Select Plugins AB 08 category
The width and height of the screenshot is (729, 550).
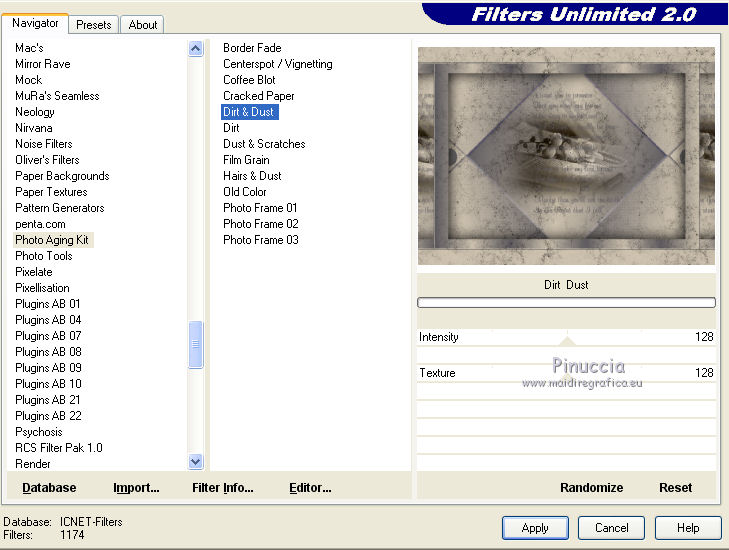tap(48, 352)
